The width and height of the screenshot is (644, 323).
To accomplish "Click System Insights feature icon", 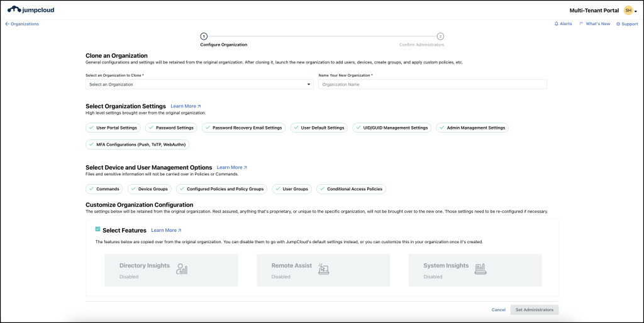I will pyautogui.click(x=480, y=270).
